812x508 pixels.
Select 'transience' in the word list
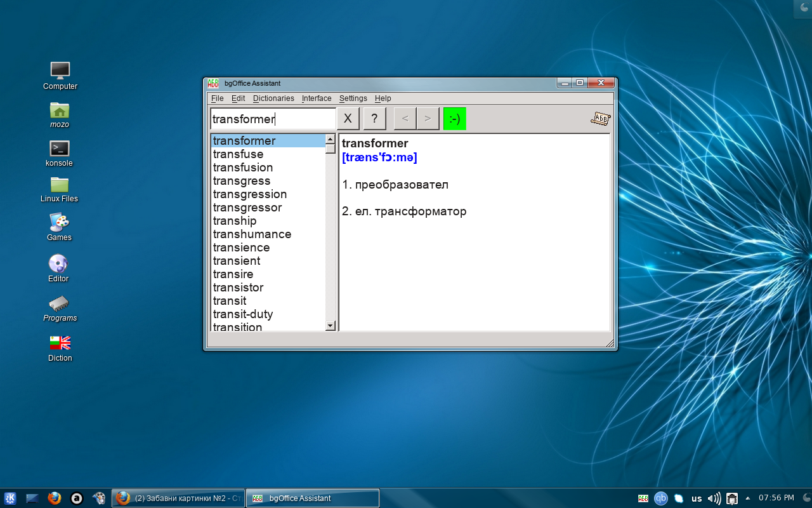pos(268,248)
